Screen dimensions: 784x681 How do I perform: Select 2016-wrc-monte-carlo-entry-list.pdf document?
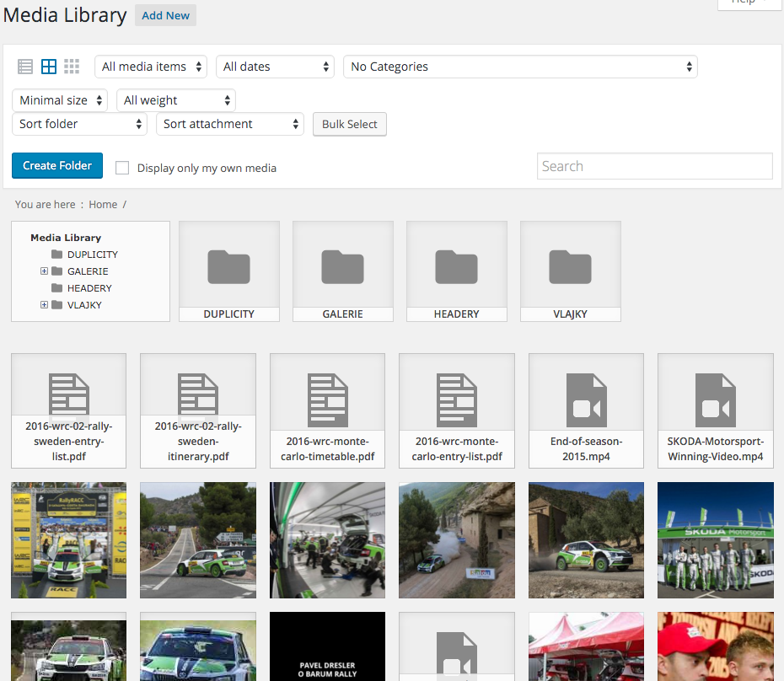457,411
